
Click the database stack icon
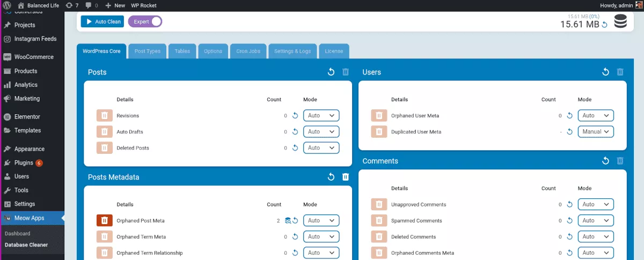(621, 22)
